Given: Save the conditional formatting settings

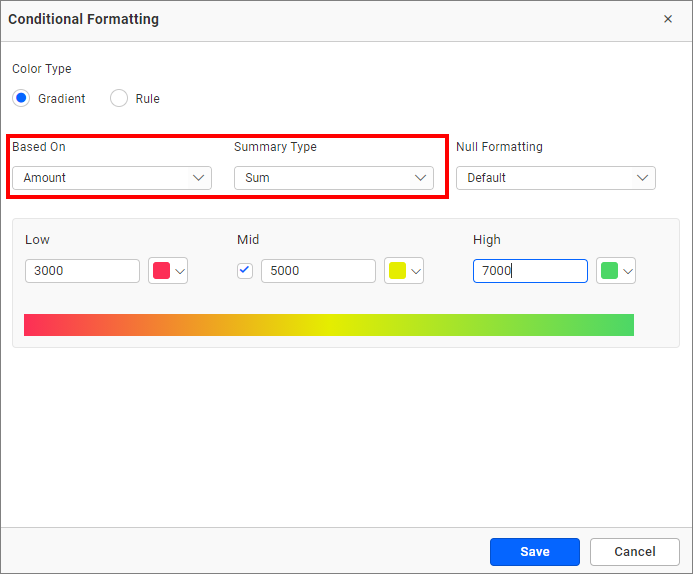Looking at the screenshot, I should coord(534,552).
